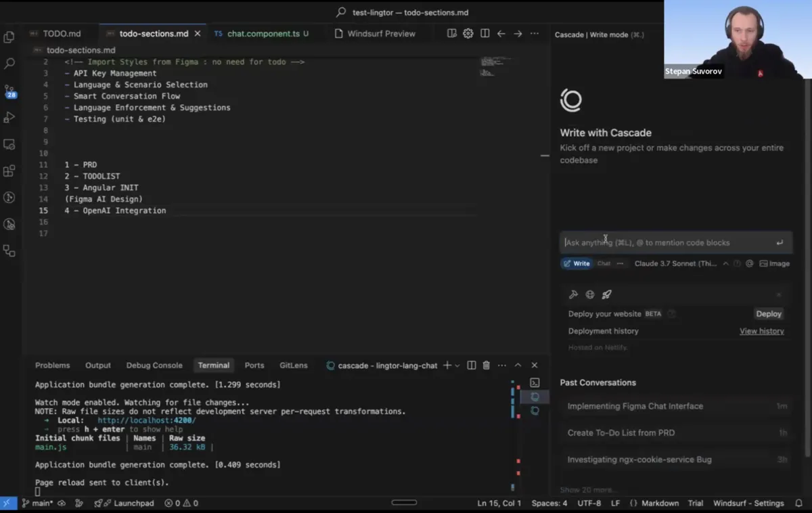This screenshot has width=812, height=513.
Task: Open the View history link
Action: click(762, 331)
